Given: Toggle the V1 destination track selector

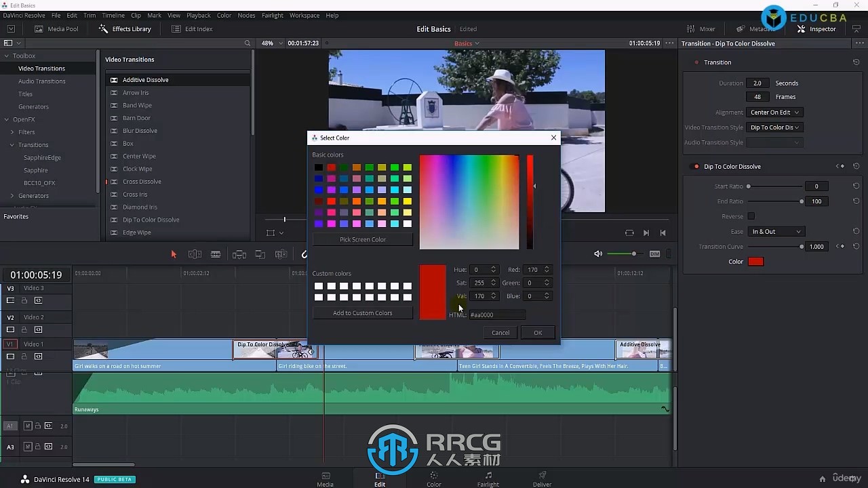Looking at the screenshot, I should tap(10, 344).
